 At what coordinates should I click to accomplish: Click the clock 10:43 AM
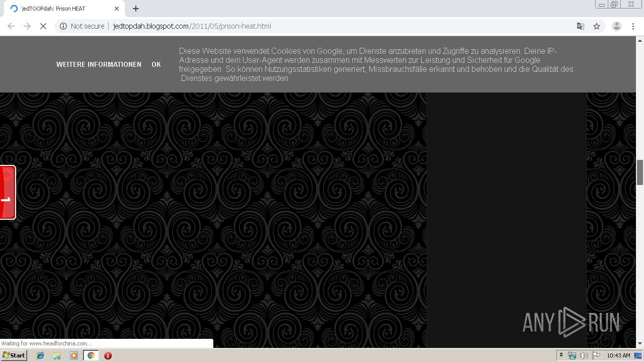618,355
